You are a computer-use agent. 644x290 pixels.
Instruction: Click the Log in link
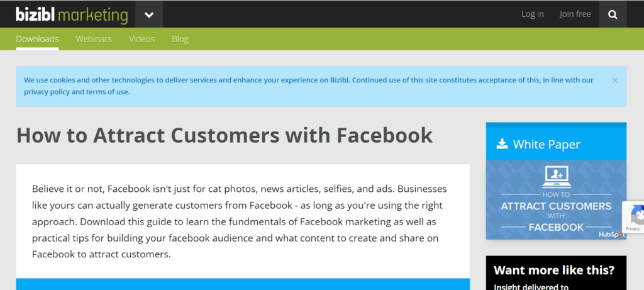[x=532, y=14]
